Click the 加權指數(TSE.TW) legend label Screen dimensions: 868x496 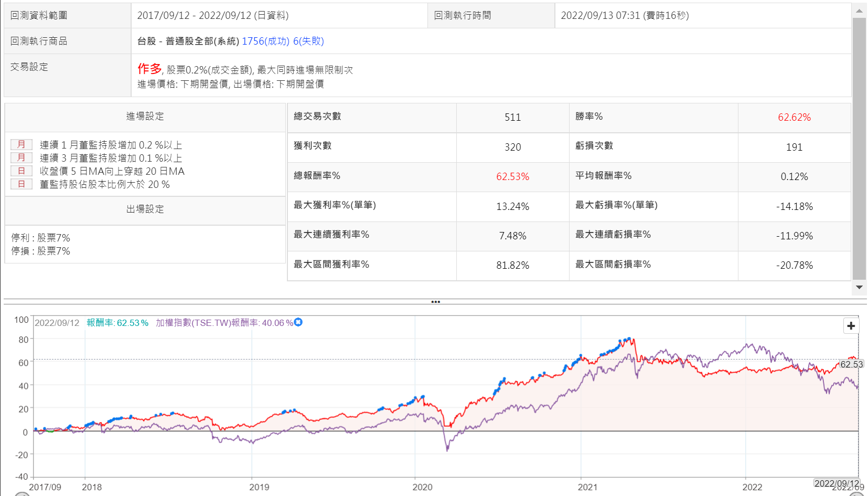point(224,323)
